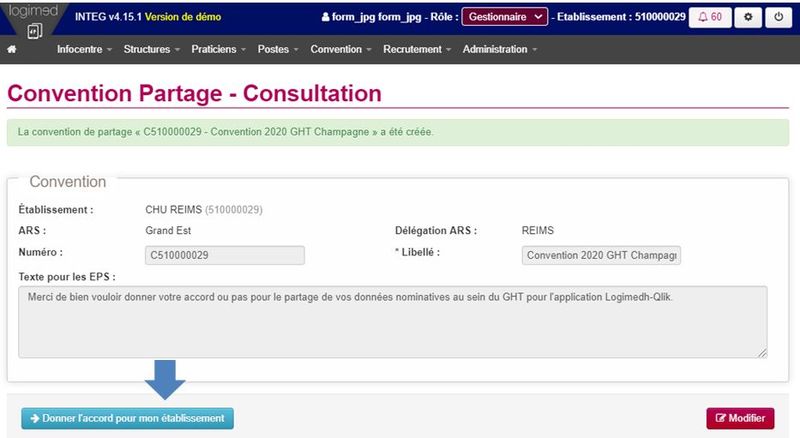Click the INTEG v4.15.1 version text
The image size is (800, 438).
[x=108, y=17]
